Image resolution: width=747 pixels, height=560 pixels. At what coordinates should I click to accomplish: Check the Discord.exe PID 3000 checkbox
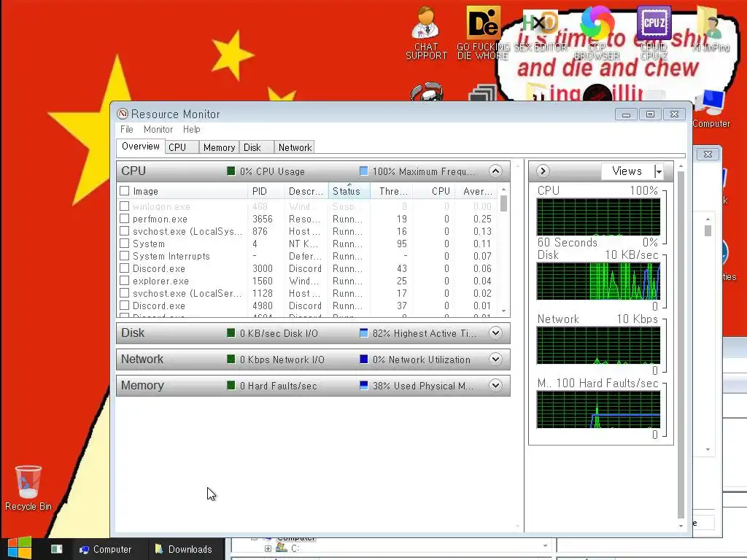pos(124,268)
